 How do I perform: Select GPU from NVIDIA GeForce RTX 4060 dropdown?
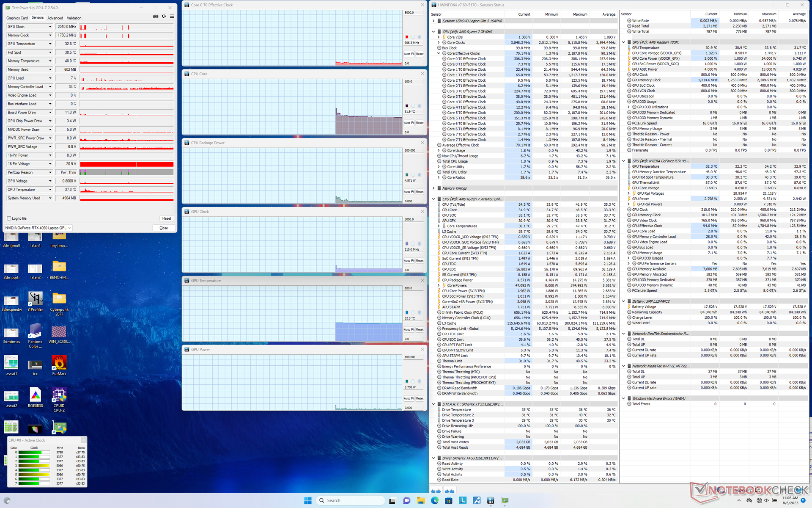click(38, 228)
